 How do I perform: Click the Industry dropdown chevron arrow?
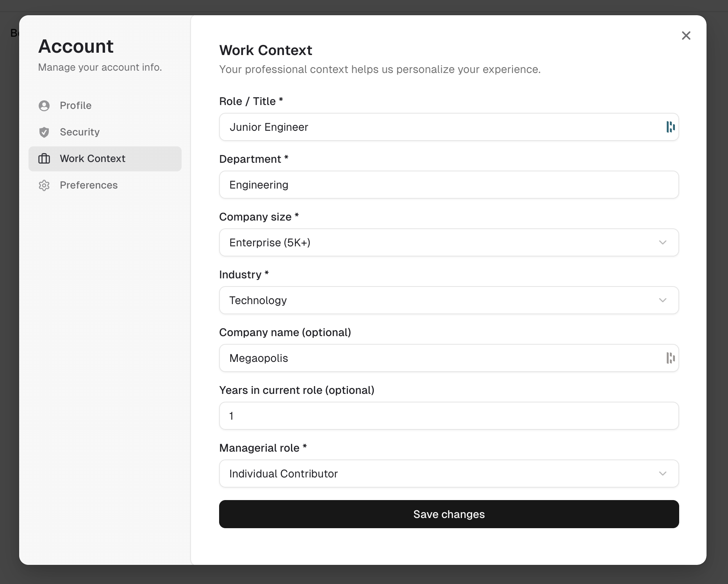(662, 300)
